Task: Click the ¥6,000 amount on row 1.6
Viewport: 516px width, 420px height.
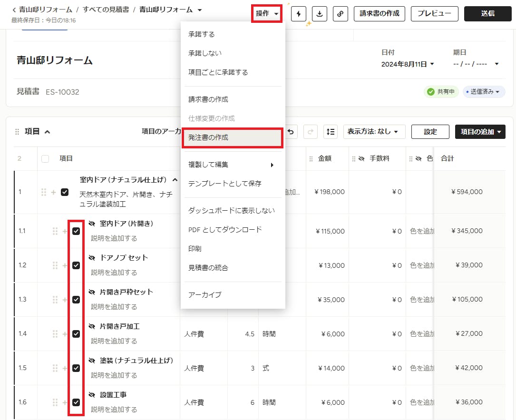Action: tap(333, 402)
